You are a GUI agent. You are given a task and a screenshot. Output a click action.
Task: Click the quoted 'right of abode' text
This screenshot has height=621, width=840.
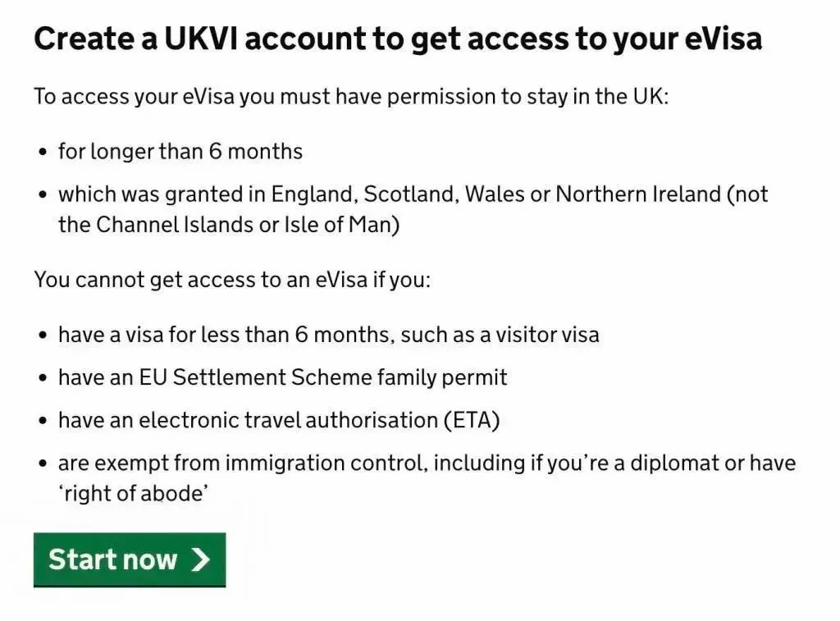pos(134,494)
